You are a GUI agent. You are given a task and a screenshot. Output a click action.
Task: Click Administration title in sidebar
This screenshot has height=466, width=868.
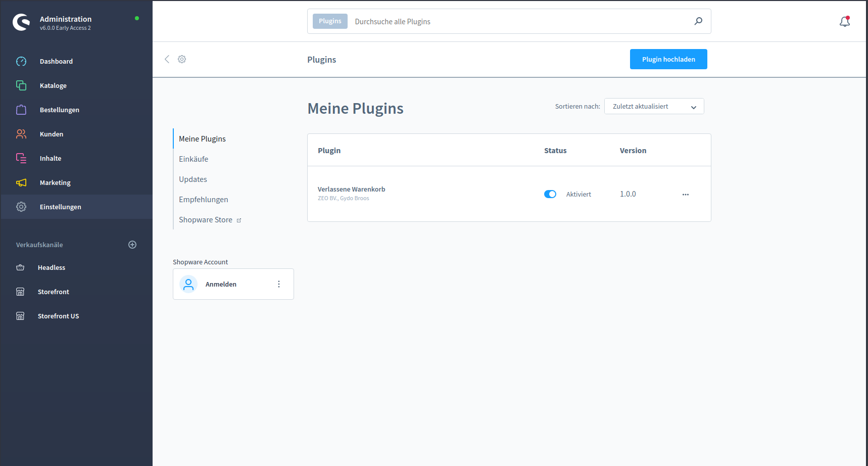(x=66, y=19)
